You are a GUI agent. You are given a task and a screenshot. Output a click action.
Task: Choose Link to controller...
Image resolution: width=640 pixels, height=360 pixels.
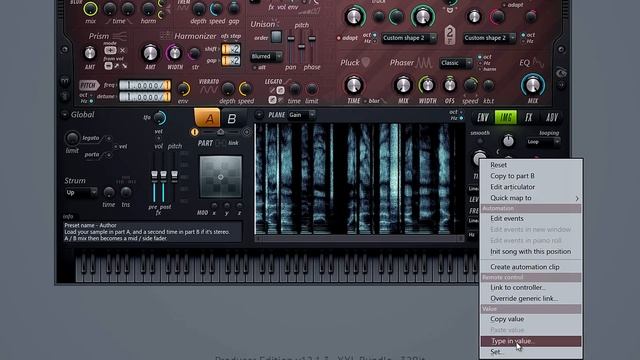(531, 287)
